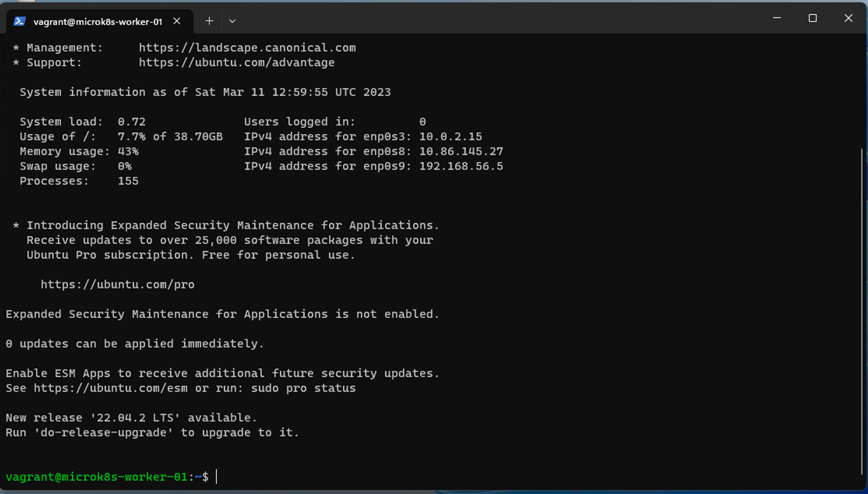
Task: Click the 'do-release-upgrade' command text
Action: click(103, 432)
